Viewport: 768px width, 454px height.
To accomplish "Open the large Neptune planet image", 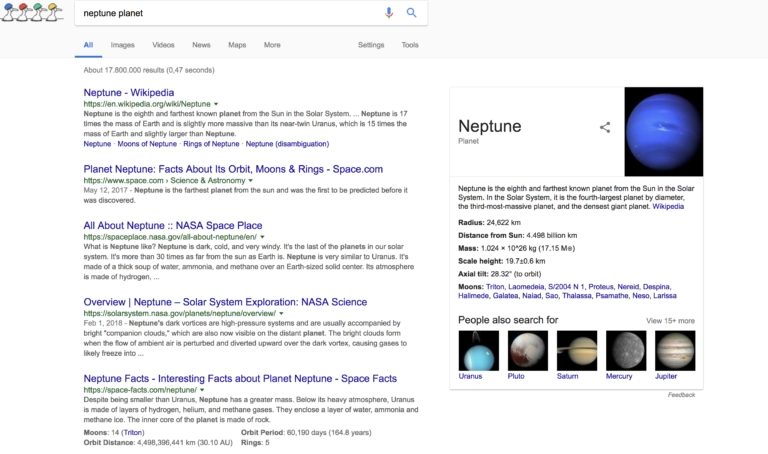I will pos(664,132).
